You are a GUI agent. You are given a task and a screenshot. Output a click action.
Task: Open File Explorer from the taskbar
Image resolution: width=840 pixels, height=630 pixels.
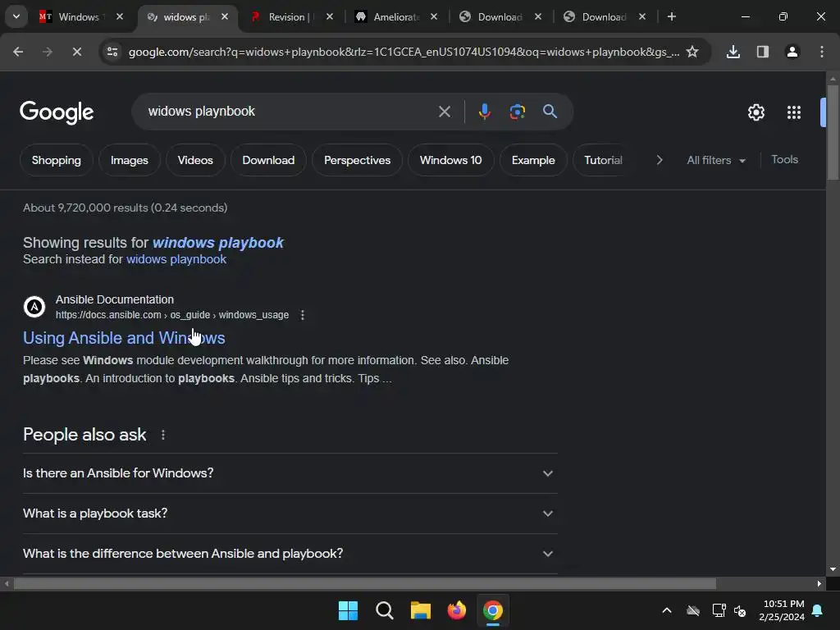(x=421, y=610)
